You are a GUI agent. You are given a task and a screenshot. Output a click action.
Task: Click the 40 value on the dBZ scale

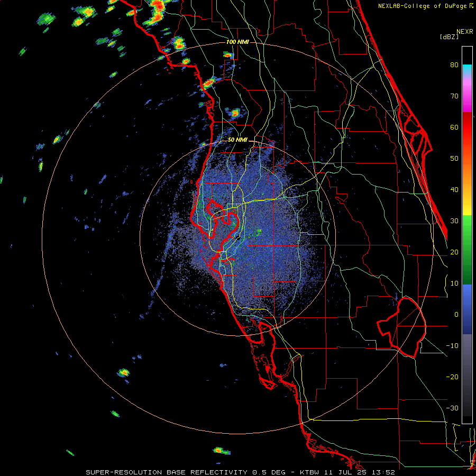click(x=454, y=190)
